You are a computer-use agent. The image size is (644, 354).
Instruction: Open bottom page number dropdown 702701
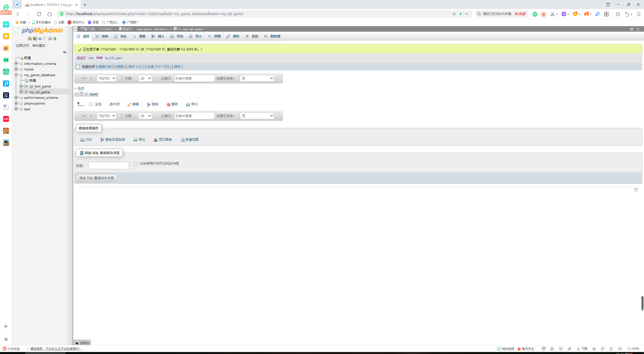[106, 116]
